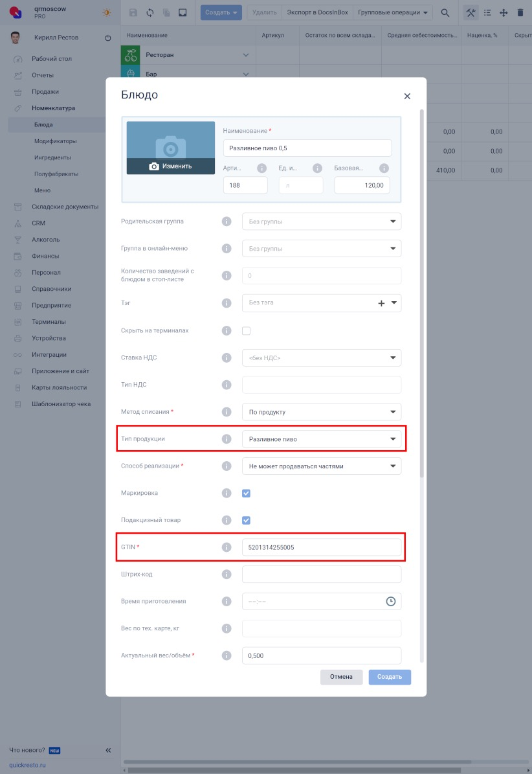Screen dimensions: 532x774
Task: Click the GTIN input field
Action: pos(322,547)
